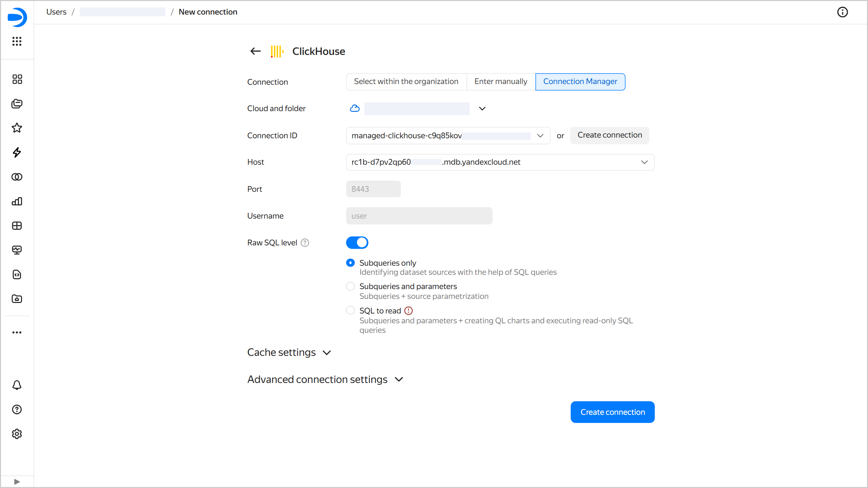This screenshot has height=488, width=868.
Task: Click the Username field
Action: 419,216
